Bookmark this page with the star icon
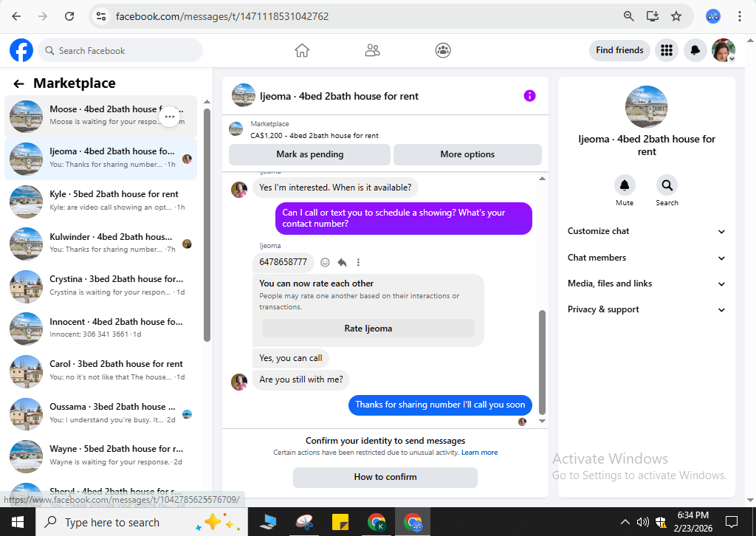Screen dimensions: 756x536 coord(676,16)
